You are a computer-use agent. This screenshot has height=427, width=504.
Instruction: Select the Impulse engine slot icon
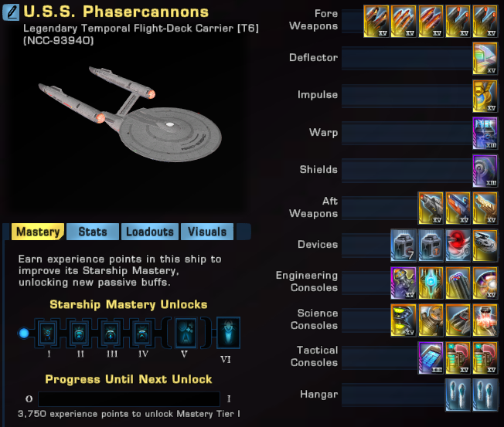[x=485, y=96]
